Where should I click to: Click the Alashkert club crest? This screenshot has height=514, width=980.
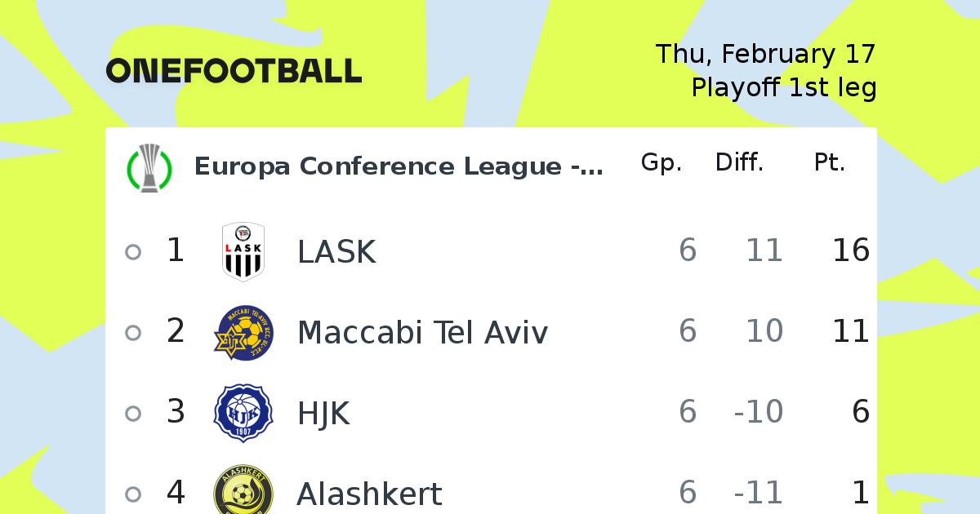243,490
